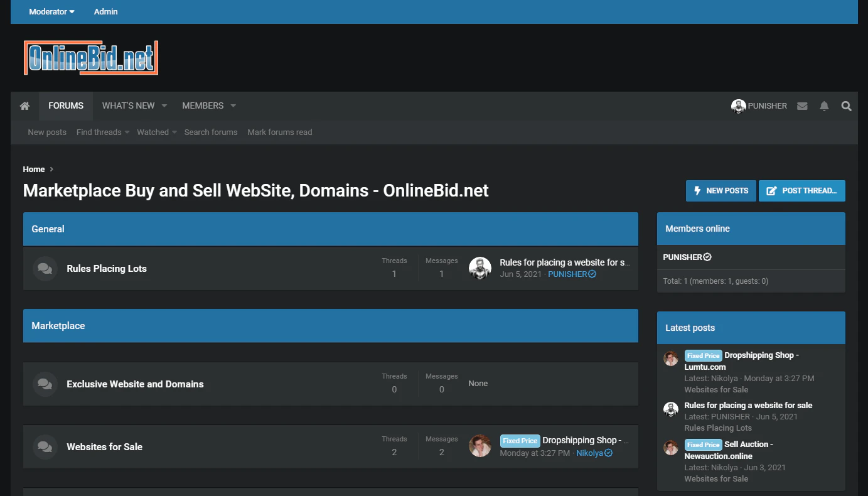Open the Websites for Sale forum
The image size is (868, 496).
pos(105,447)
